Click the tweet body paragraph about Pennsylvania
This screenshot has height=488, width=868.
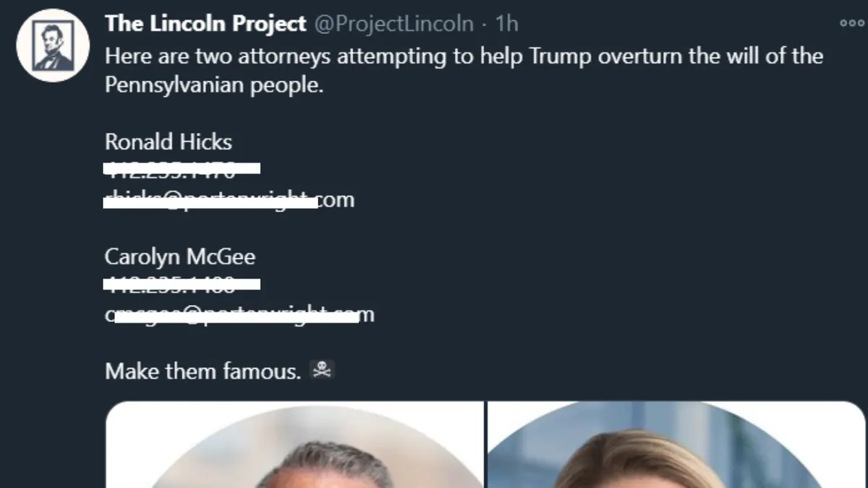click(x=362, y=69)
